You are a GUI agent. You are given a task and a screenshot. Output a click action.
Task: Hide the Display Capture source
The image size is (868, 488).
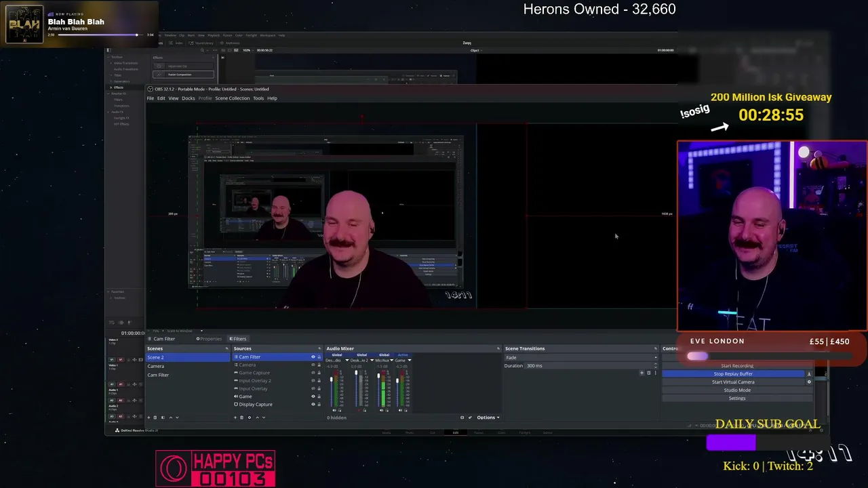pyautogui.click(x=313, y=405)
